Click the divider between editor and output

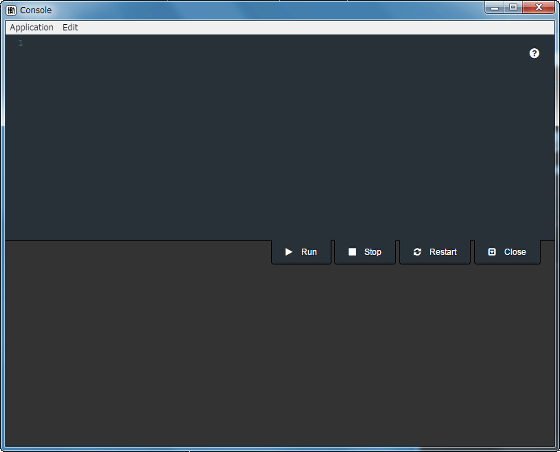pos(139,241)
